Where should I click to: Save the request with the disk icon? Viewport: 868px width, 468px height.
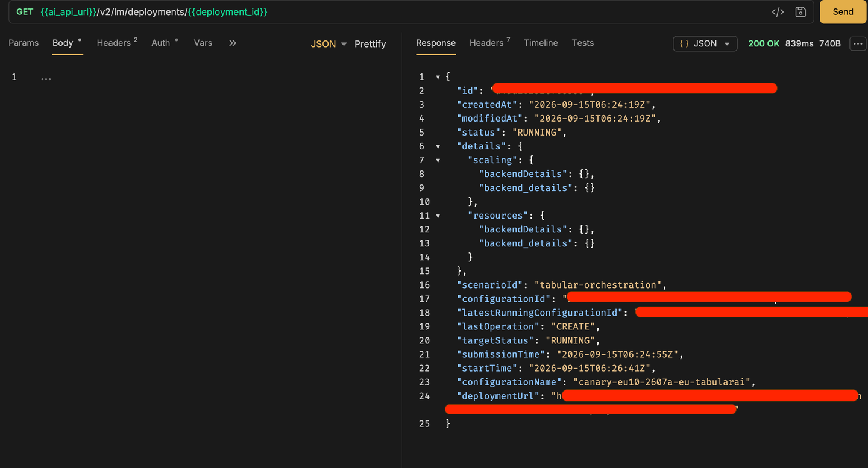pos(800,12)
